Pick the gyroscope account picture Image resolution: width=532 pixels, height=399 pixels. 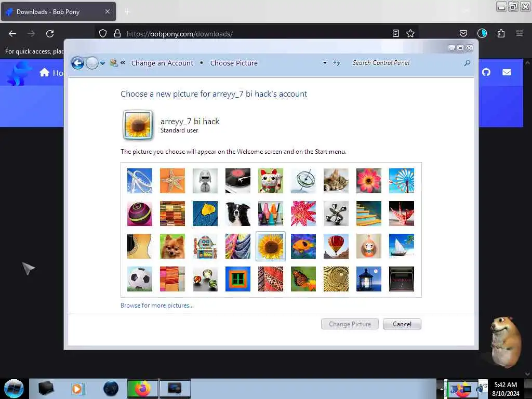(303, 181)
